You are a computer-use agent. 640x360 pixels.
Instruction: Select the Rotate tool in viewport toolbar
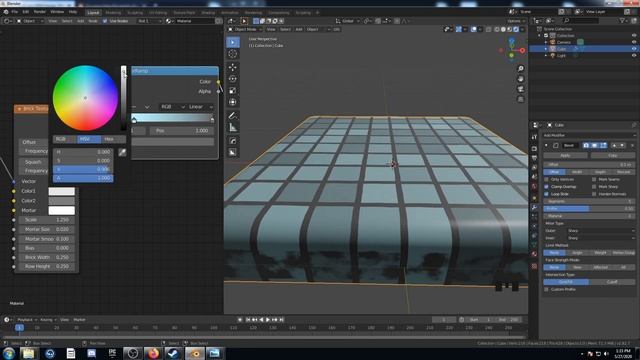(x=233, y=79)
